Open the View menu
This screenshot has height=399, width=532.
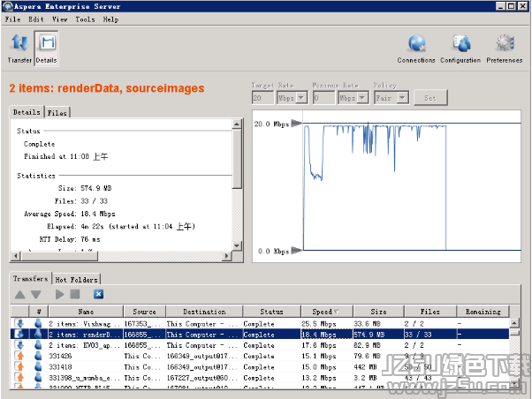(x=60, y=19)
